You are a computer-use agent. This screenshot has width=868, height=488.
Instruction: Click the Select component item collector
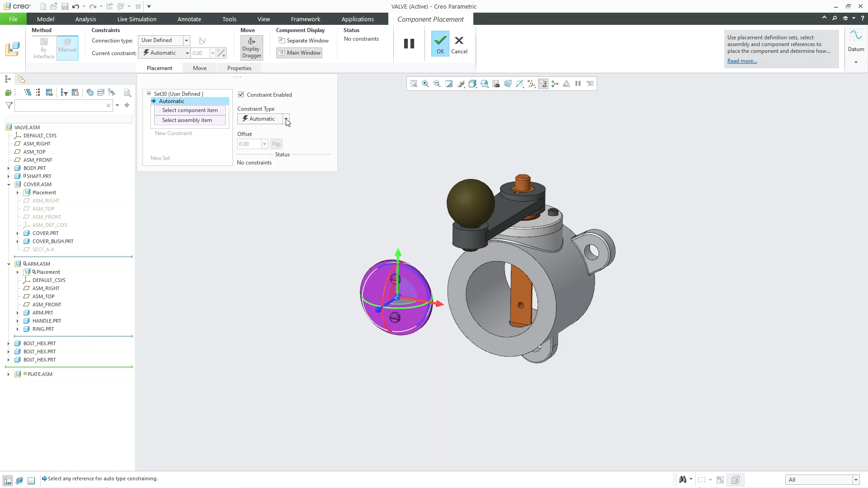tap(190, 110)
